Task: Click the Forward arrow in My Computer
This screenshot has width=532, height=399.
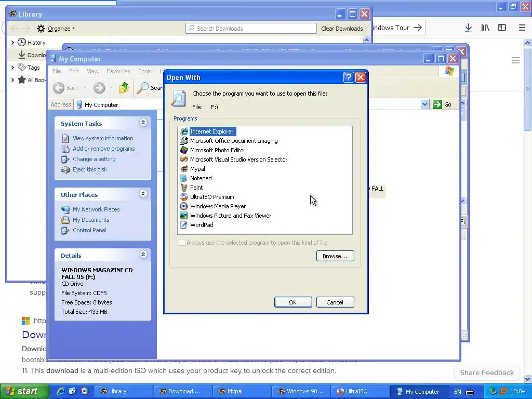Action: point(99,88)
